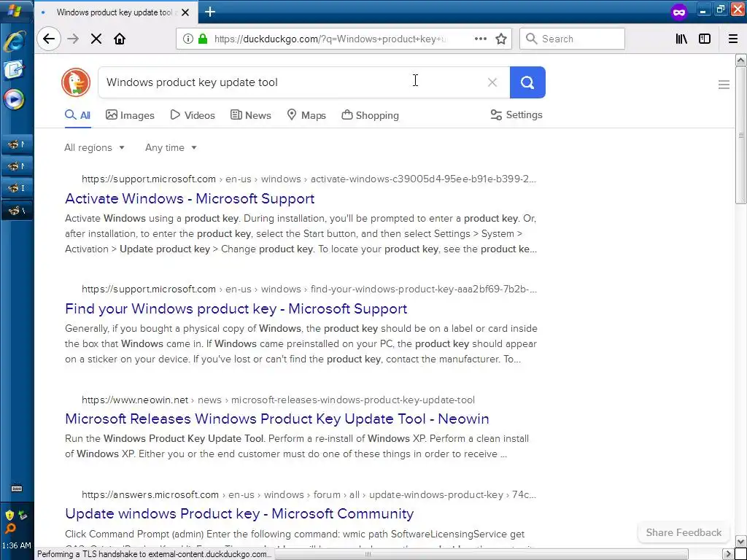Open a new tab with plus button
This screenshot has height=560, width=747.
[x=210, y=12]
